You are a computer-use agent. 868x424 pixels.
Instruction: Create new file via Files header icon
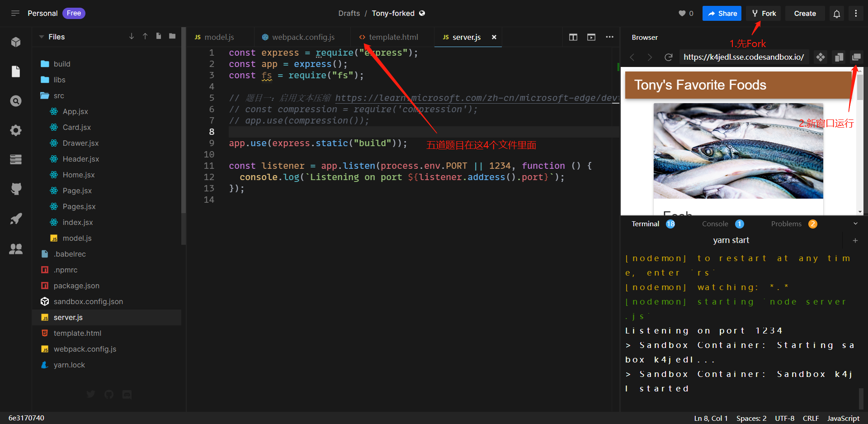tap(159, 36)
